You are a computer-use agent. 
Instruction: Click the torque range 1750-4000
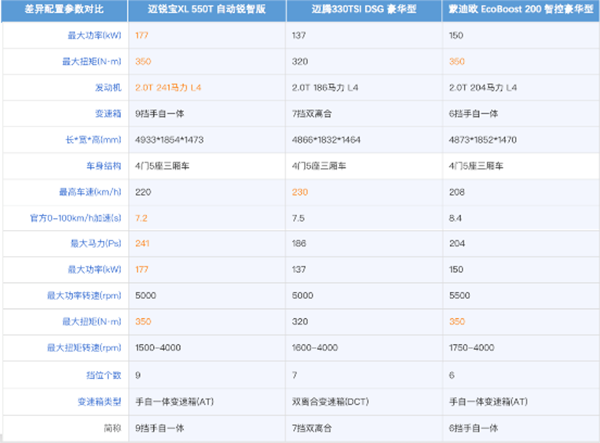pyautogui.click(x=472, y=347)
